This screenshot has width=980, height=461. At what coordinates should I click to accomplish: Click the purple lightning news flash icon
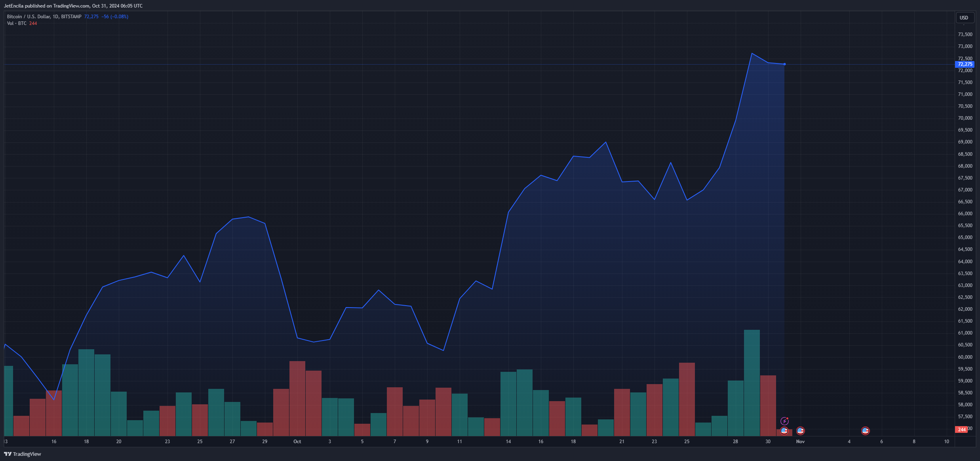click(x=784, y=421)
